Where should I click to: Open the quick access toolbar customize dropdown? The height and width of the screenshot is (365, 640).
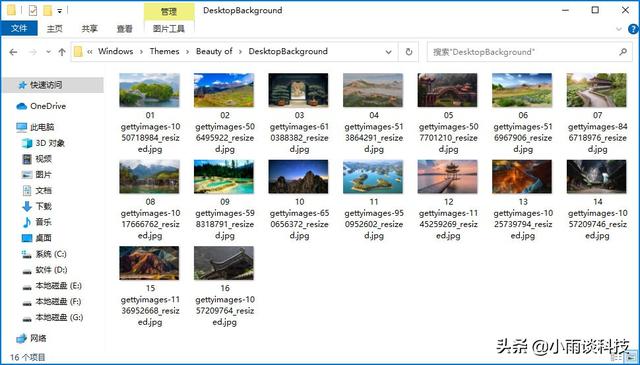click(x=60, y=11)
